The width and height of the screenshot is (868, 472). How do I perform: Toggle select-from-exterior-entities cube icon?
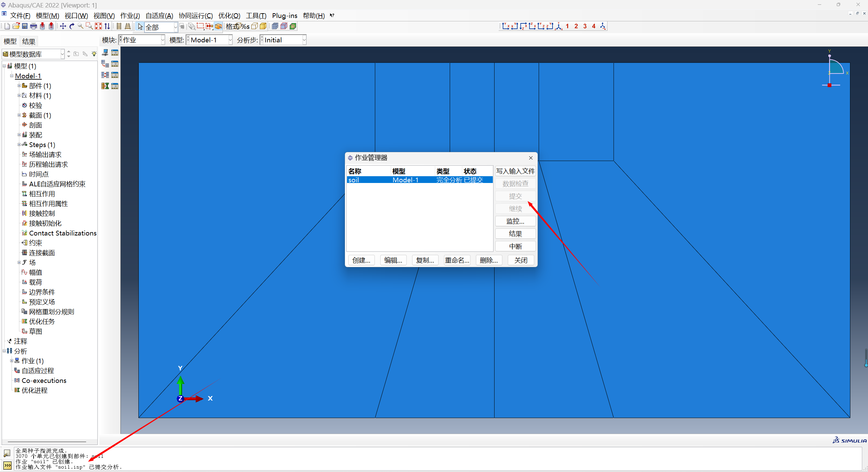click(x=218, y=26)
